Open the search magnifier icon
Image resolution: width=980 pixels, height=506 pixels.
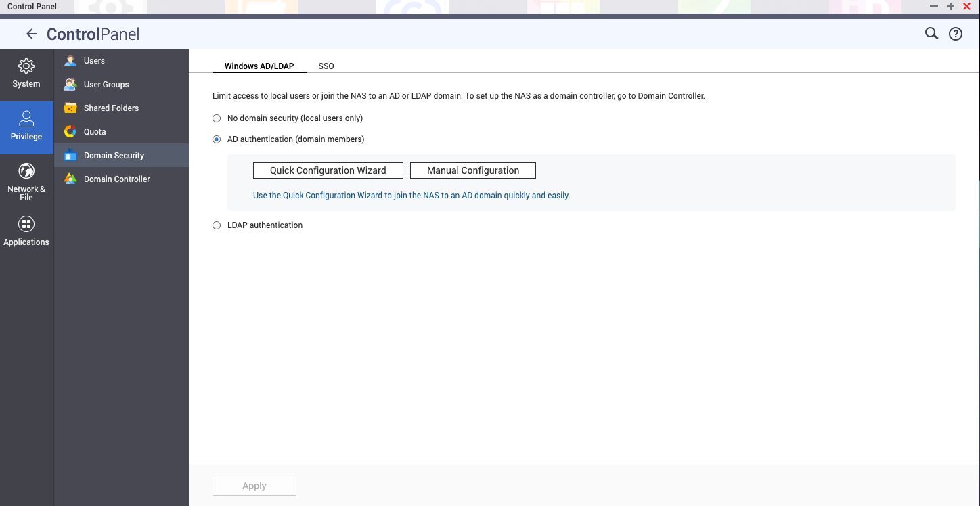pyautogui.click(x=931, y=33)
